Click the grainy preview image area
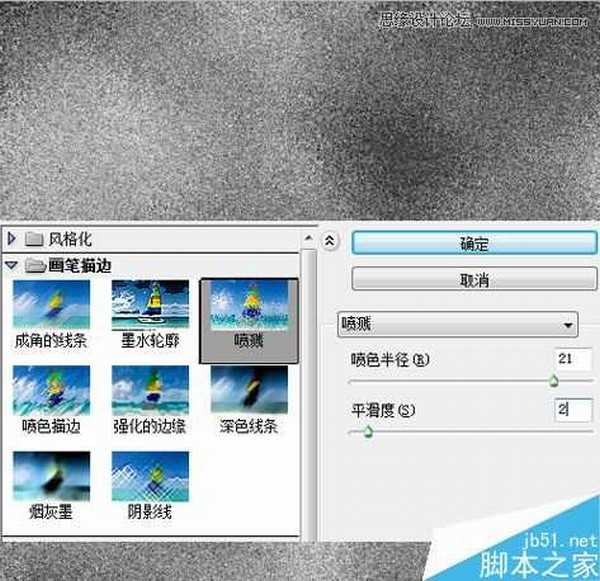The image size is (600, 581). pos(300,110)
